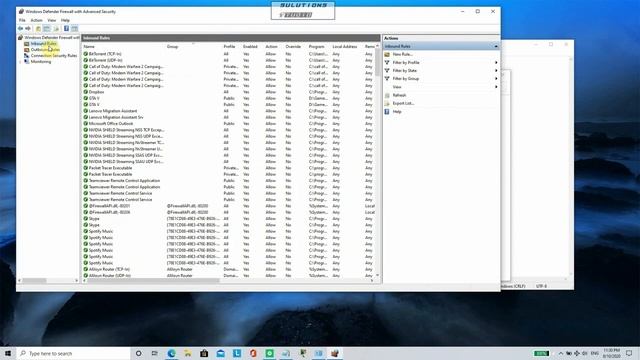Toggle the Show/Hide Console Tree toolbar icon
This screenshot has width=640, height=360.
[47, 29]
